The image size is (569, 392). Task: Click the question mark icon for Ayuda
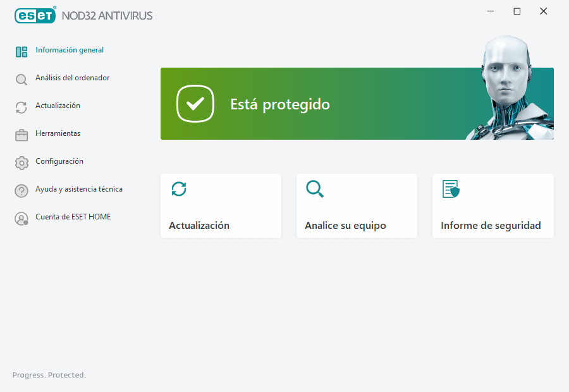click(x=21, y=190)
